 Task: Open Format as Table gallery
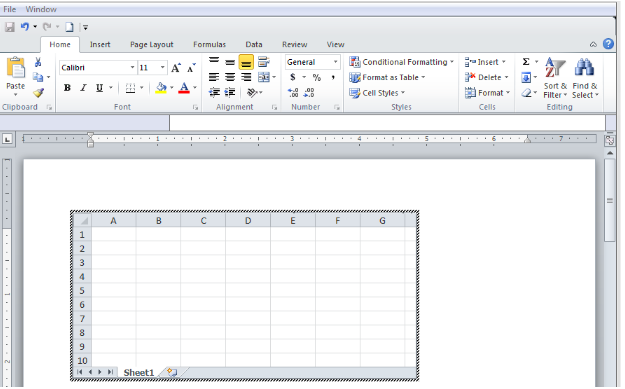tap(387, 77)
